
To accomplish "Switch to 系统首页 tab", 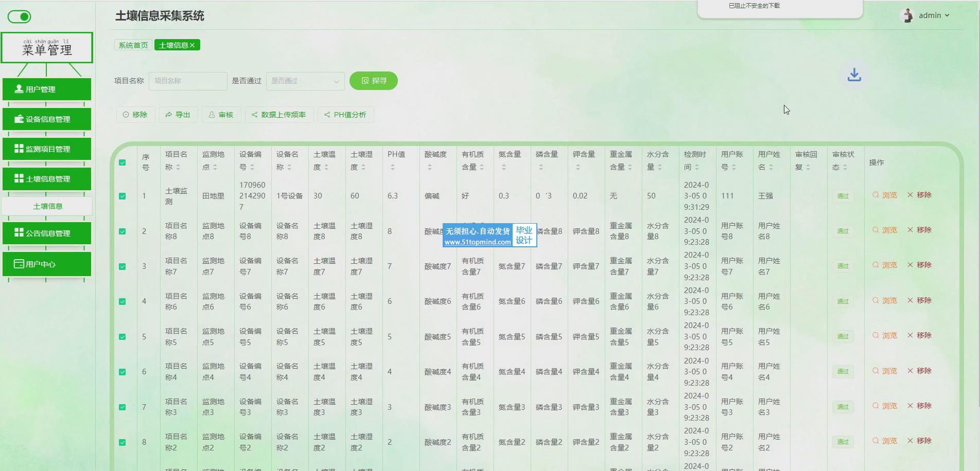I will pyautogui.click(x=133, y=45).
